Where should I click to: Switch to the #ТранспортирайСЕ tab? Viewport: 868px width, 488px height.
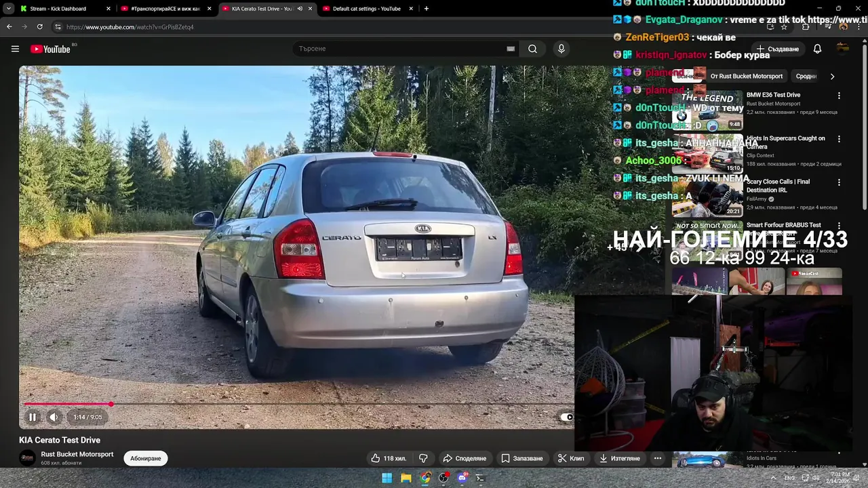pos(165,9)
